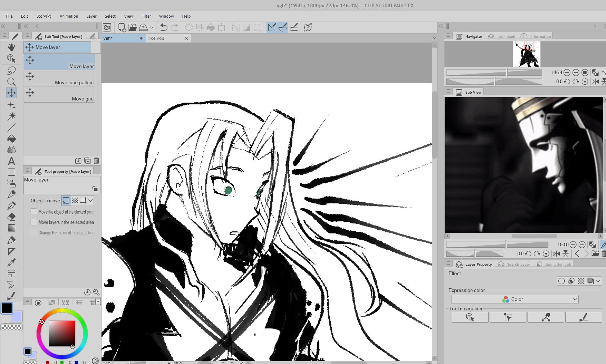Viewport: 606px width, 364px height.
Task: Expand Effect options chevron in Layer Property
Action: click(598, 281)
